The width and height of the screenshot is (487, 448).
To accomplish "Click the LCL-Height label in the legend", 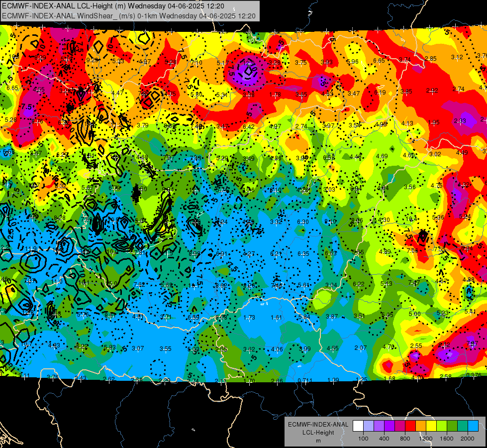I will pos(318,433).
